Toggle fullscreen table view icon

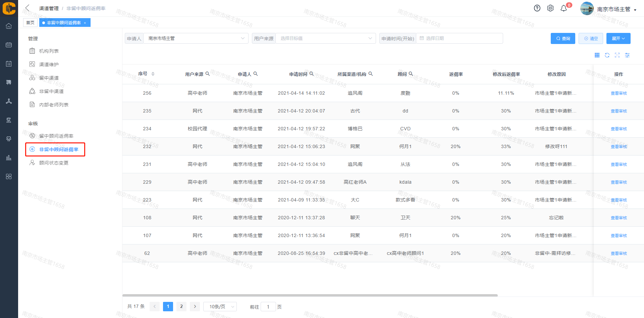[617, 55]
